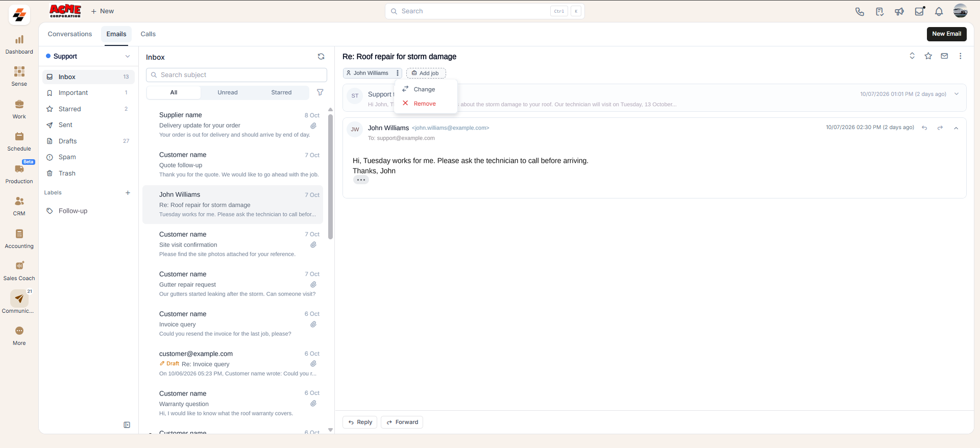Image resolution: width=980 pixels, height=448 pixels.
Task: Show only Unread emails
Action: click(x=228, y=92)
